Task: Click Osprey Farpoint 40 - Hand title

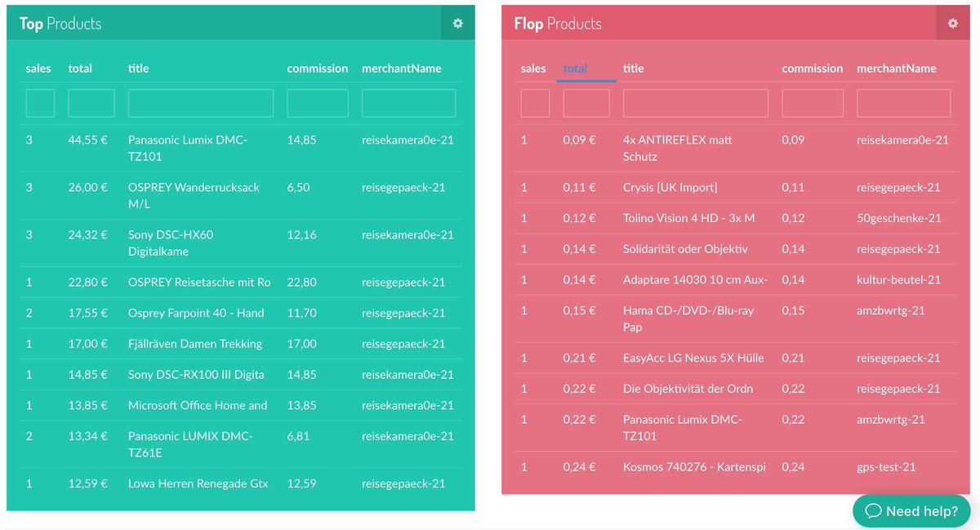Action: 196,313
